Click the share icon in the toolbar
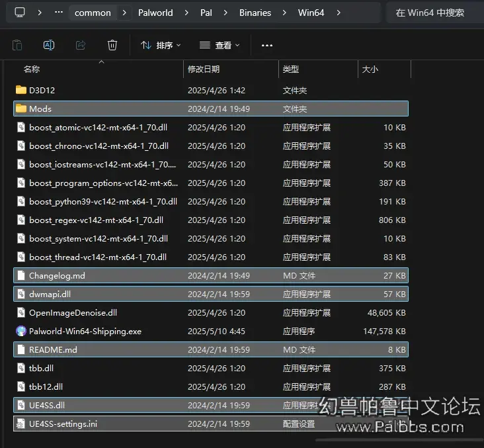 pyautogui.click(x=81, y=45)
